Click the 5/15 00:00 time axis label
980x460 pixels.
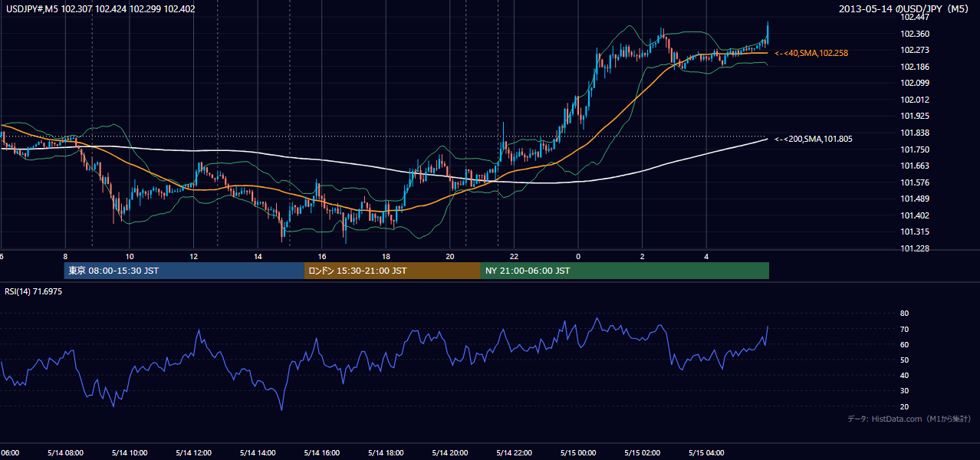pyautogui.click(x=578, y=453)
